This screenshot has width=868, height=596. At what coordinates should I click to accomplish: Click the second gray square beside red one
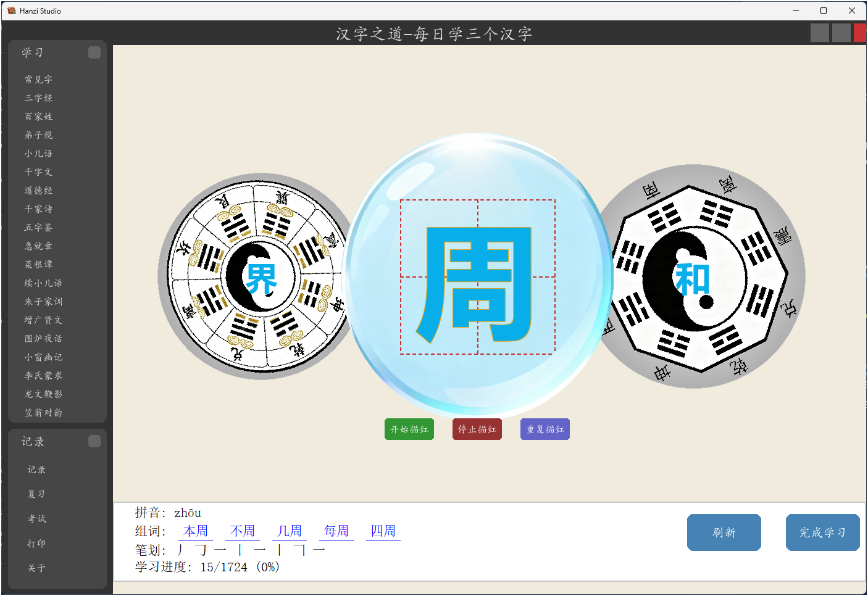pyautogui.click(x=841, y=33)
